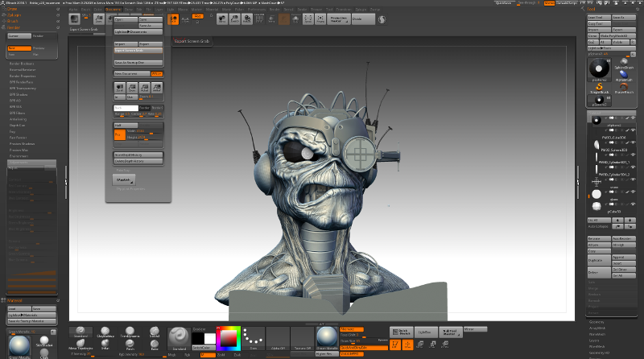Select the TrimDynamic brush at bottom shelf
This screenshot has width=644, height=359.
pyautogui.click(x=130, y=332)
